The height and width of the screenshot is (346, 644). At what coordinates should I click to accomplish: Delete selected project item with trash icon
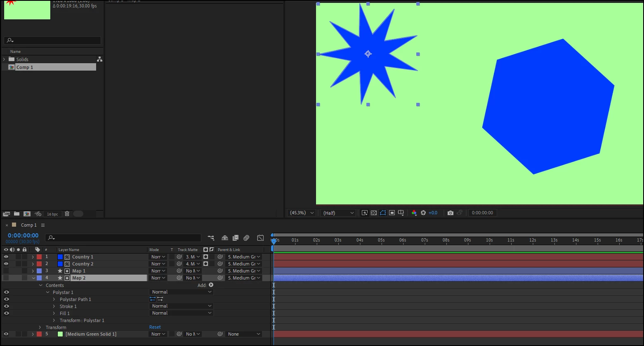click(x=67, y=214)
